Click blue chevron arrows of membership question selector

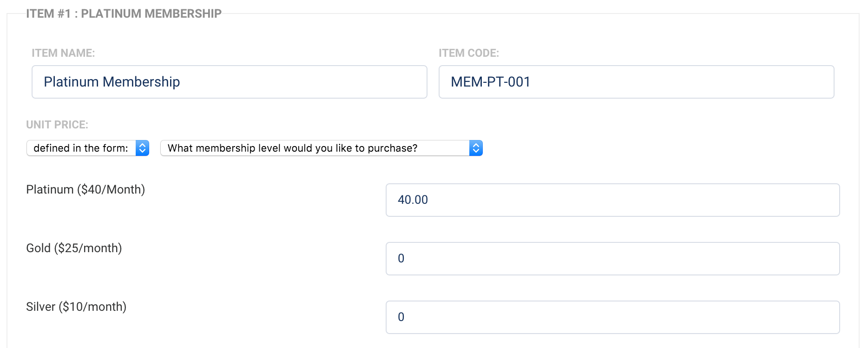point(476,148)
